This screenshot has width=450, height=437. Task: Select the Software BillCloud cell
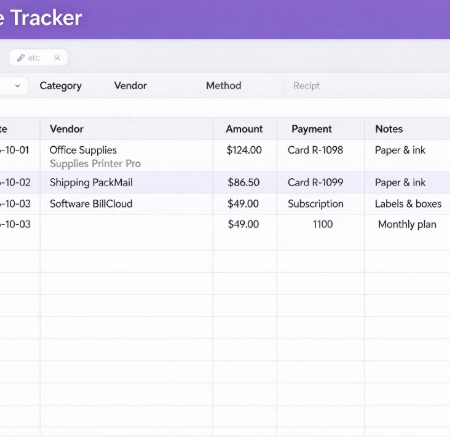[91, 204]
